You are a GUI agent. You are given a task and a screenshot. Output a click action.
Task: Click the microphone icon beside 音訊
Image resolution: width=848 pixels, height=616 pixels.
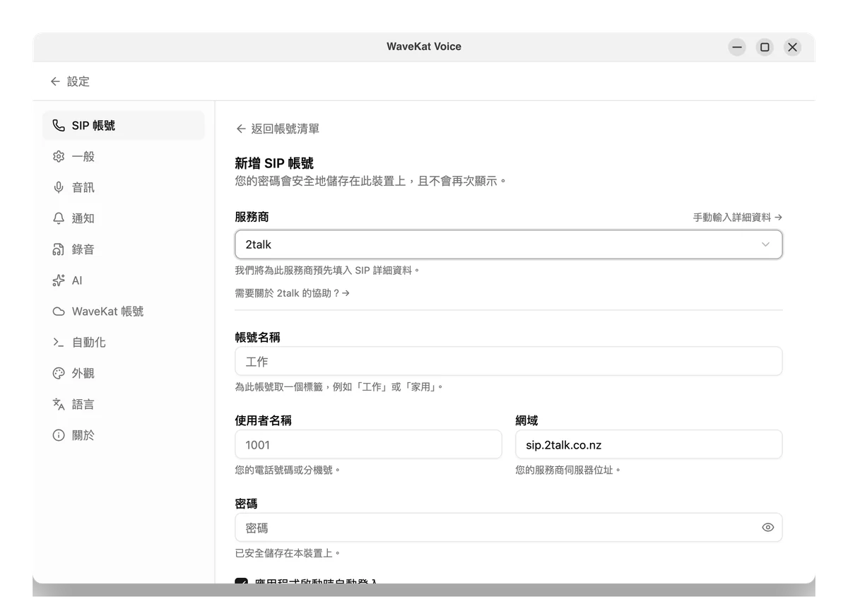click(59, 187)
